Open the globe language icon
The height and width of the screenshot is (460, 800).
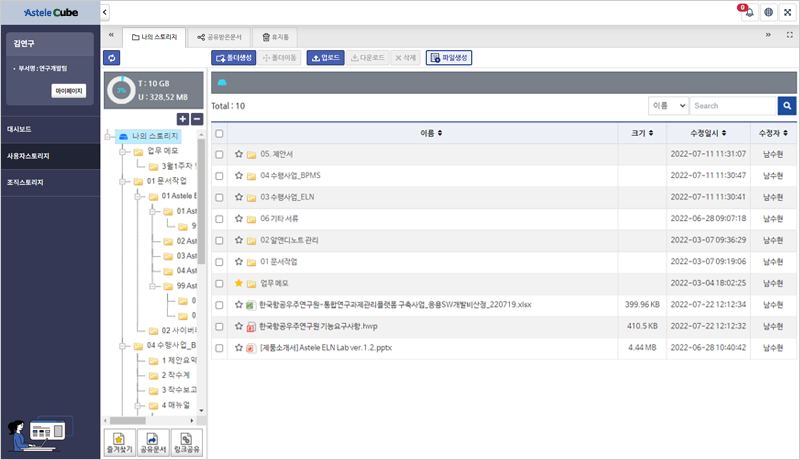click(x=768, y=12)
